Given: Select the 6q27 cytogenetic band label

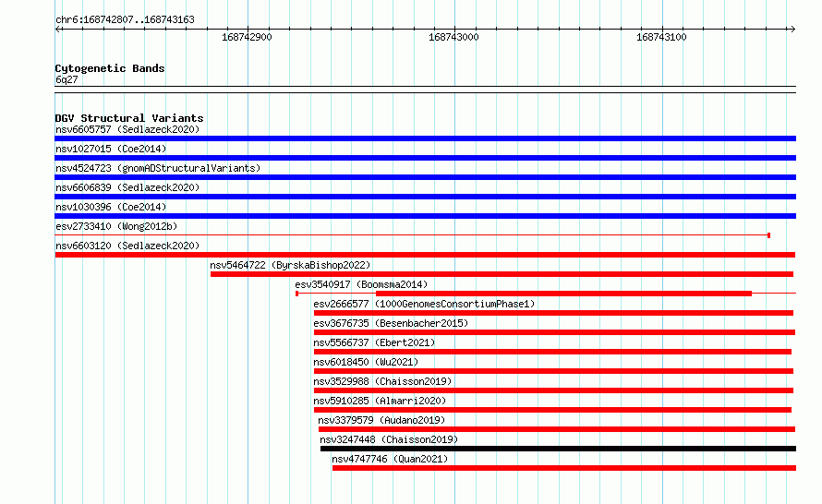Looking at the screenshot, I should coord(66,79).
